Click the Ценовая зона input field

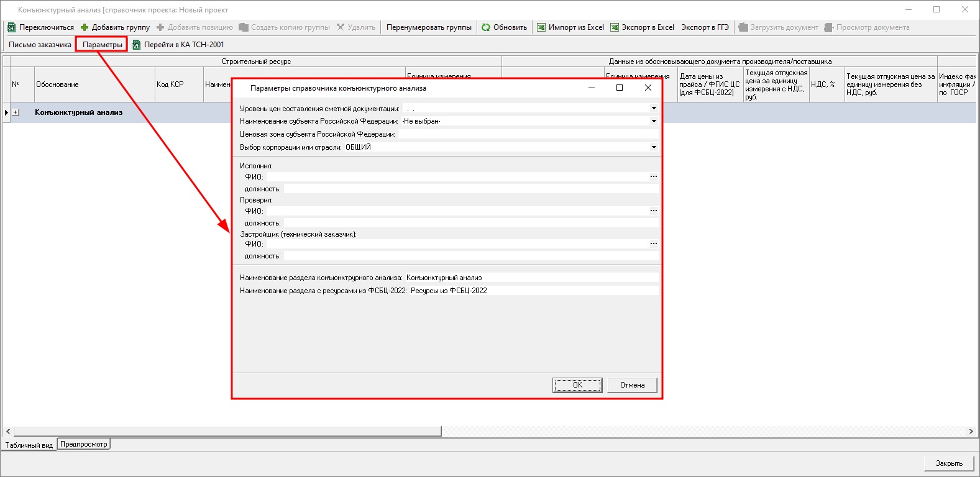(x=527, y=134)
